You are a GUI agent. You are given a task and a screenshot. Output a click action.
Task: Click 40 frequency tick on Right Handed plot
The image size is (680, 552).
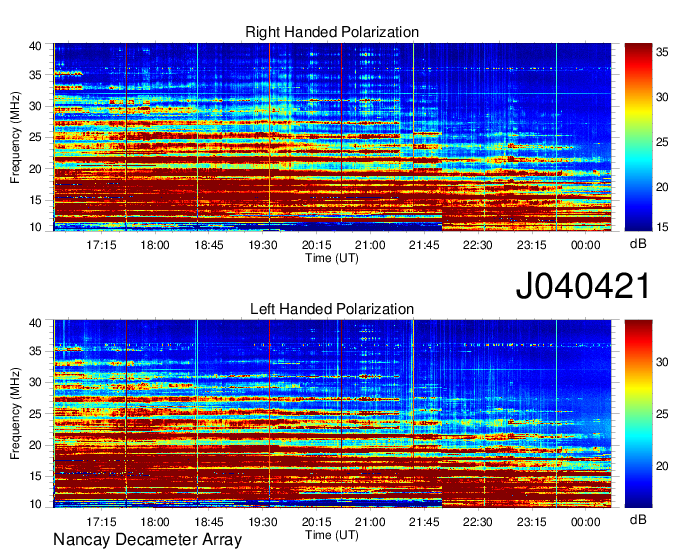[x=35, y=46]
